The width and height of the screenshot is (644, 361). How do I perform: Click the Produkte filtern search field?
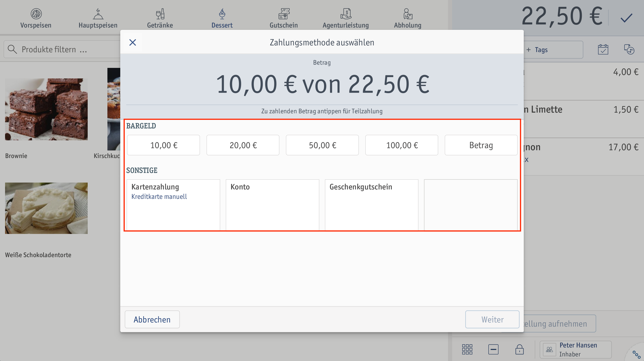click(62, 50)
